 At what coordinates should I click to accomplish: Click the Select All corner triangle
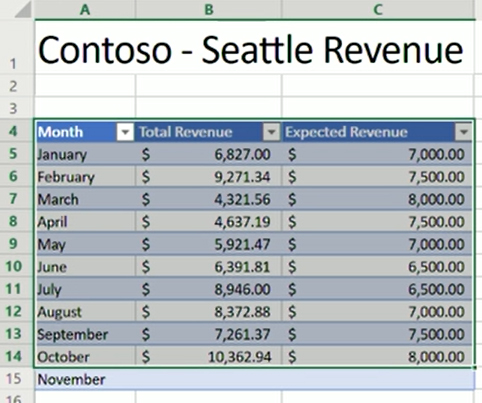coord(23,9)
